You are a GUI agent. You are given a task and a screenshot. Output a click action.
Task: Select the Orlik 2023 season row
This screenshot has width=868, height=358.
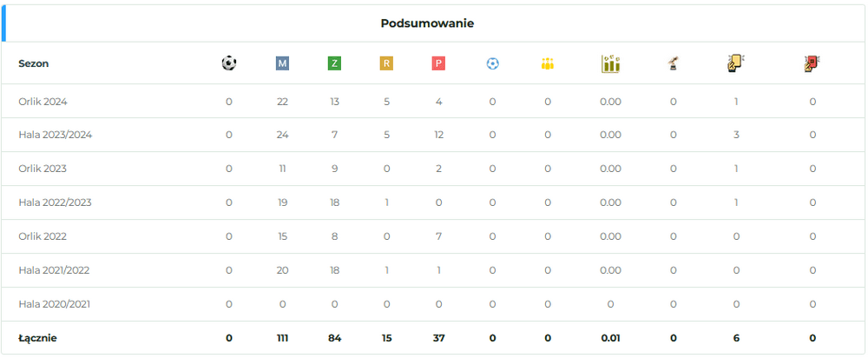(x=43, y=169)
